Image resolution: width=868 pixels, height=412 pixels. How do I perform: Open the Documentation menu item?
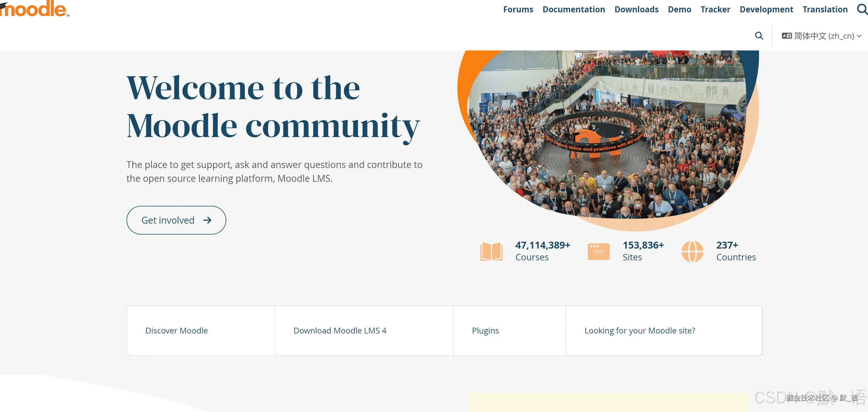[574, 9]
